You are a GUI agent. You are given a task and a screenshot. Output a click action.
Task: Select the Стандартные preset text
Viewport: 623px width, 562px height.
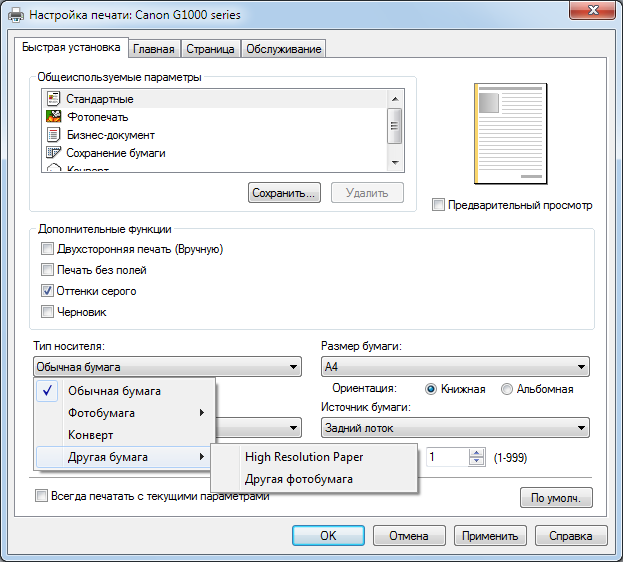tap(100, 99)
